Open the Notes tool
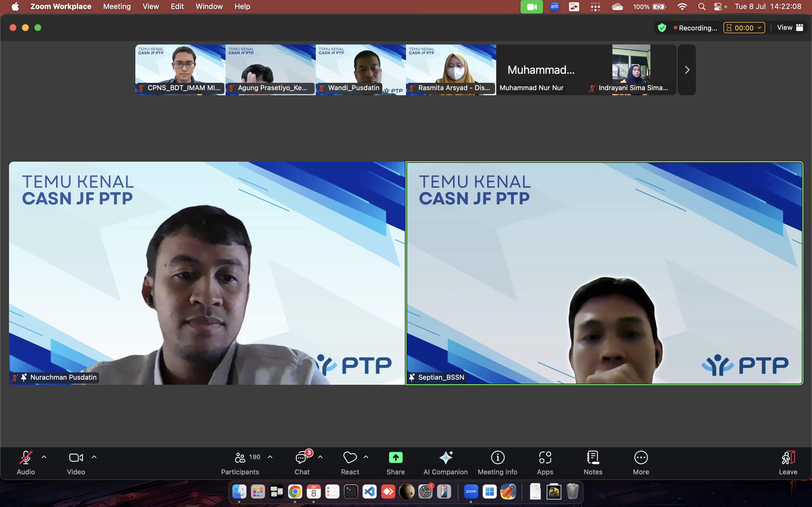The height and width of the screenshot is (507, 812). click(593, 463)
